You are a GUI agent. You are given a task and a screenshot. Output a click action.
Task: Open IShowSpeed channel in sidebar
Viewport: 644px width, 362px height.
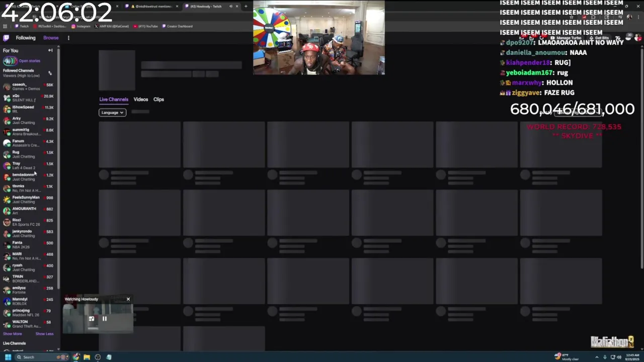click(28, 109)
